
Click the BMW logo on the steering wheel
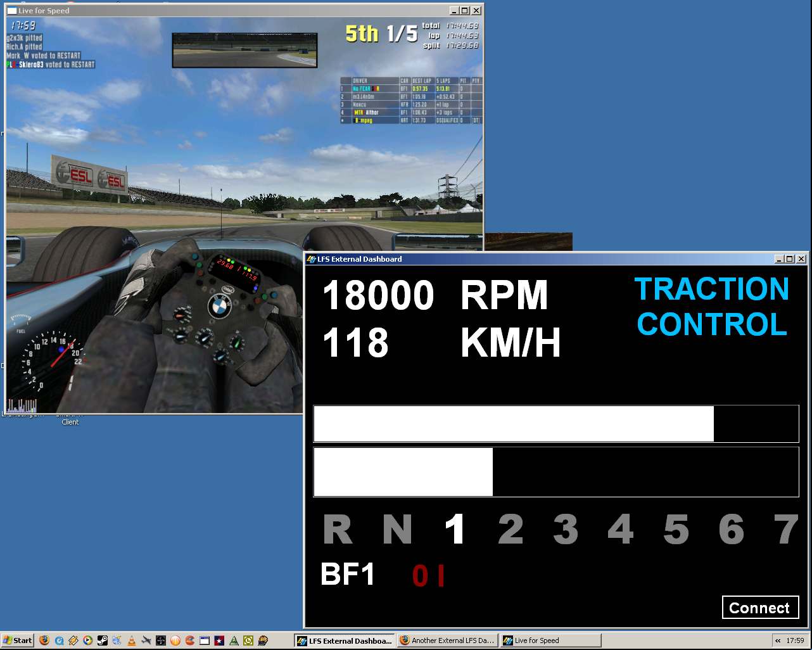pos(219,307)
